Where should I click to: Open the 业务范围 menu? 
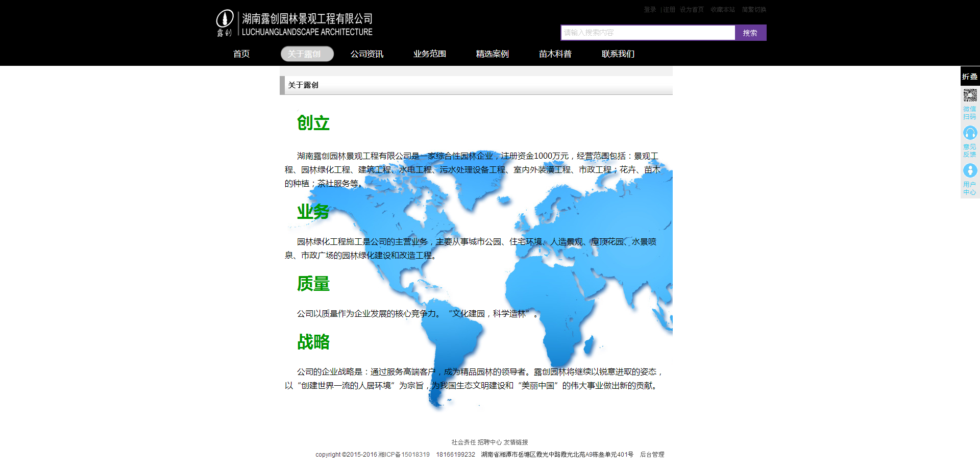[x=429, y=54]
